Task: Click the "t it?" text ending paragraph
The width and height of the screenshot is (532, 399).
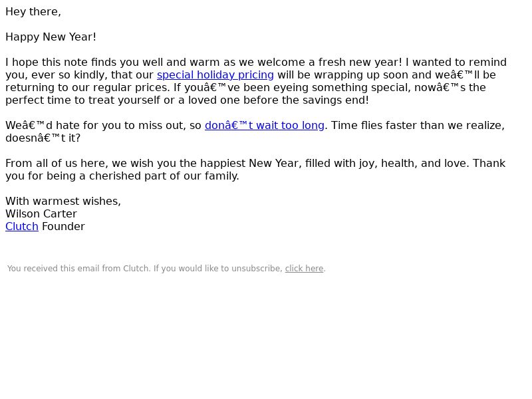Action: click(70, 138)
